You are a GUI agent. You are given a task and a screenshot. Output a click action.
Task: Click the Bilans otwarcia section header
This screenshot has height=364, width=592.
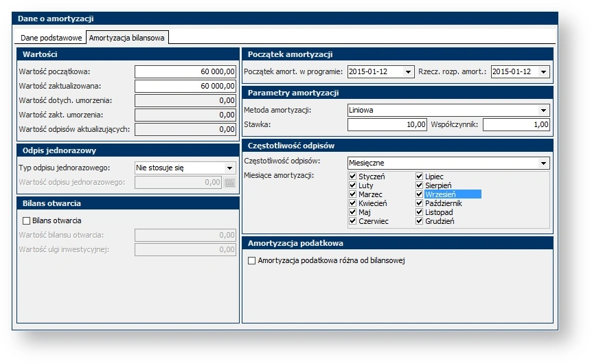(x=128, y=203)
